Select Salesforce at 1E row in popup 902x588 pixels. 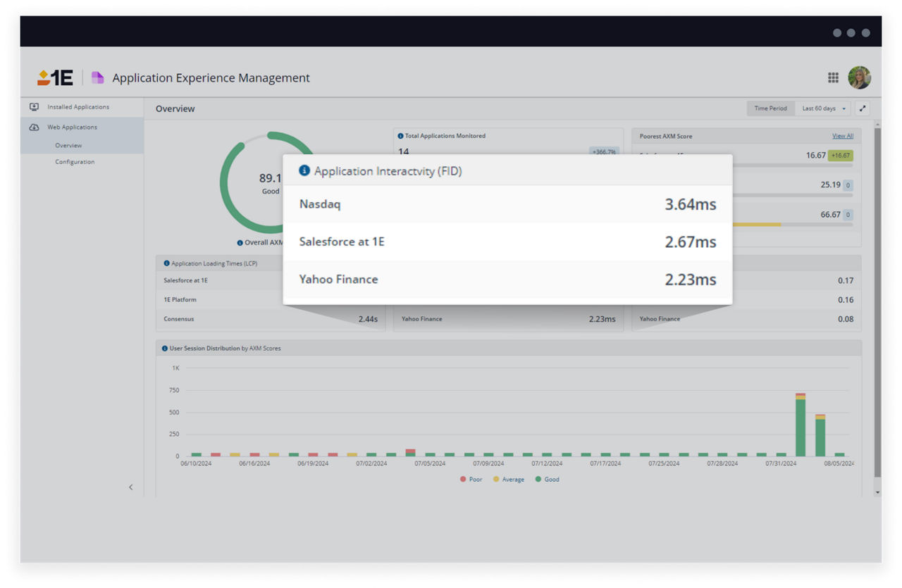pyautogui.click(x=507, y=242)
